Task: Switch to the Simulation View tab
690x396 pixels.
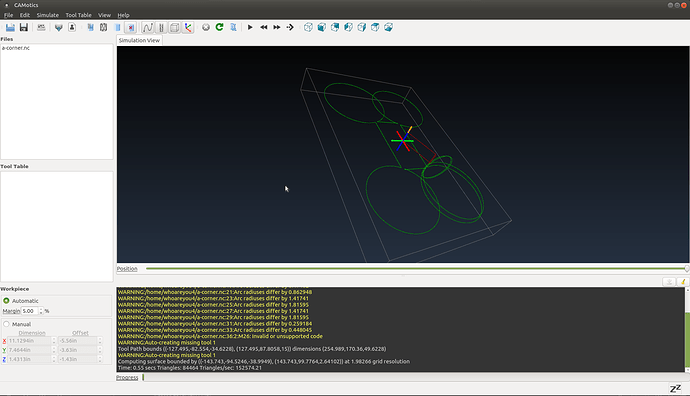Action: (139, 40)
